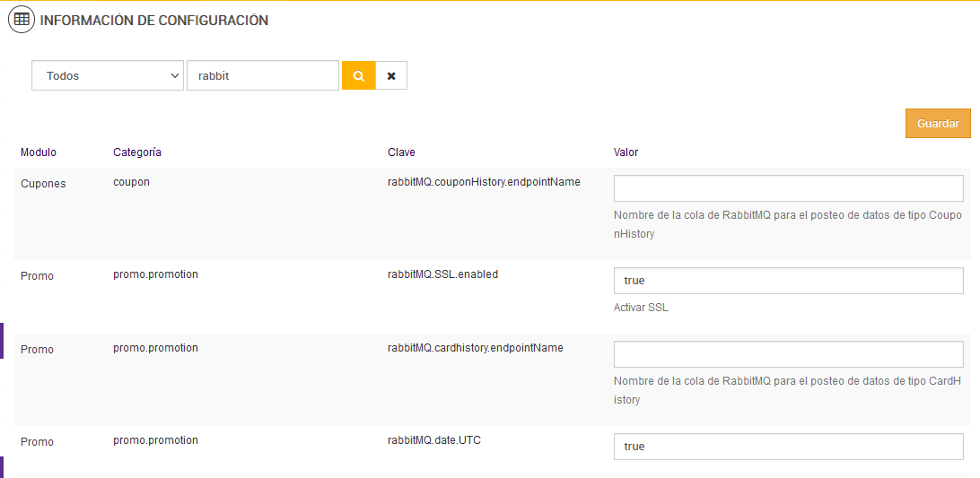Click the cardhistory.endpointName value input

coord(788,354)
